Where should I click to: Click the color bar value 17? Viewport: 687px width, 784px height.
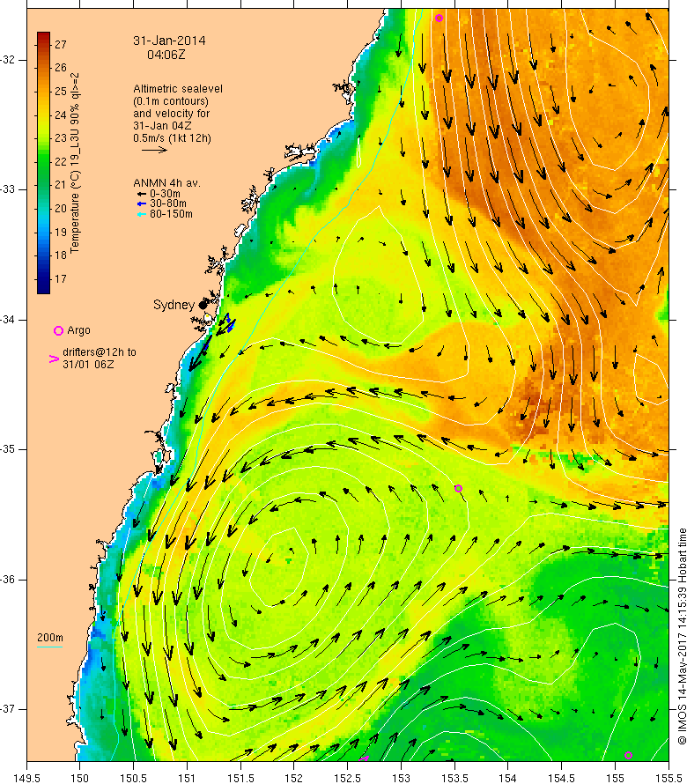[61, 279]
